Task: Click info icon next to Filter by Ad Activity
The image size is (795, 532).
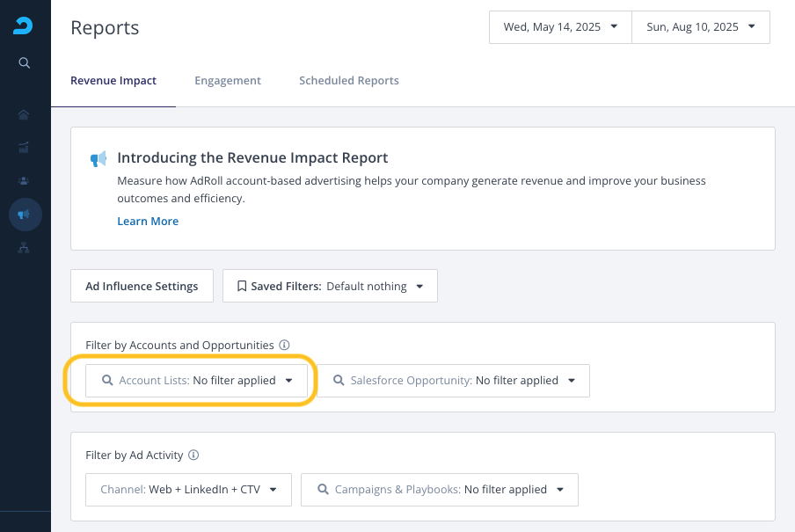Action: tap(193, 455)
